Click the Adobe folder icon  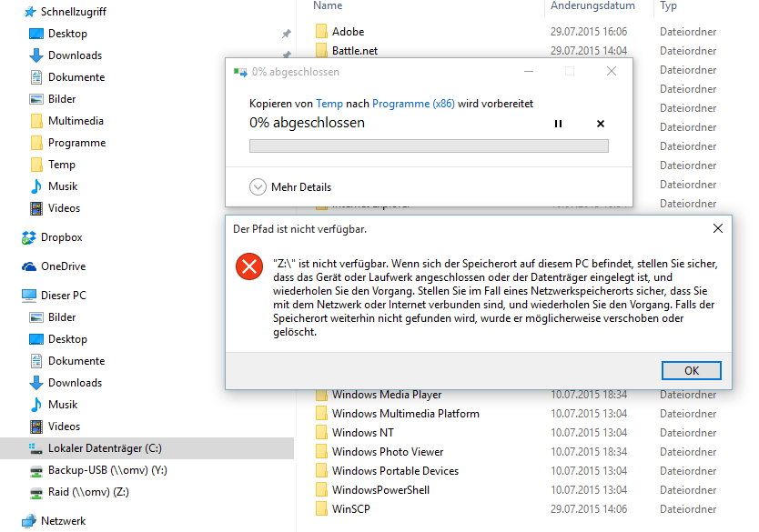click(x=320, y=32)
